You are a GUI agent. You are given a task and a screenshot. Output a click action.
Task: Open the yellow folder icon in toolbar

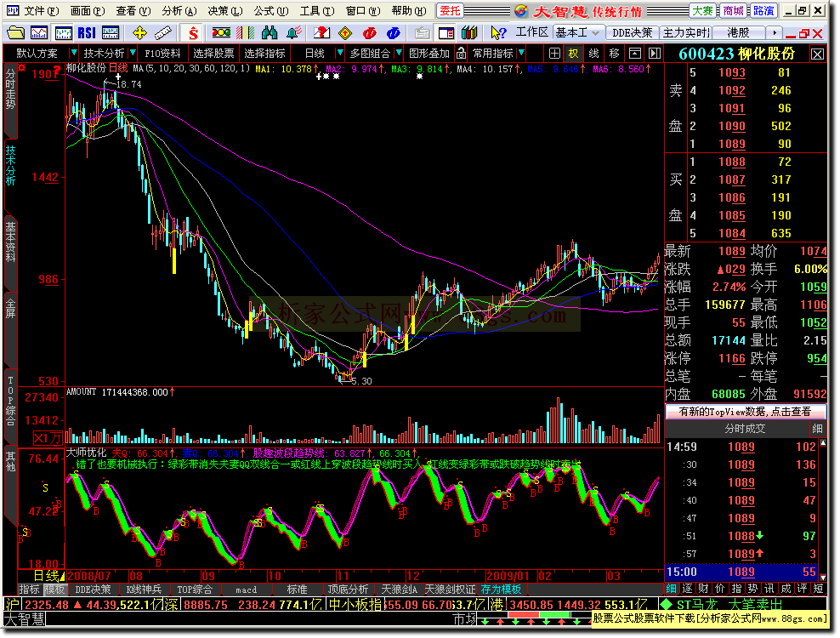coord(15,33)
